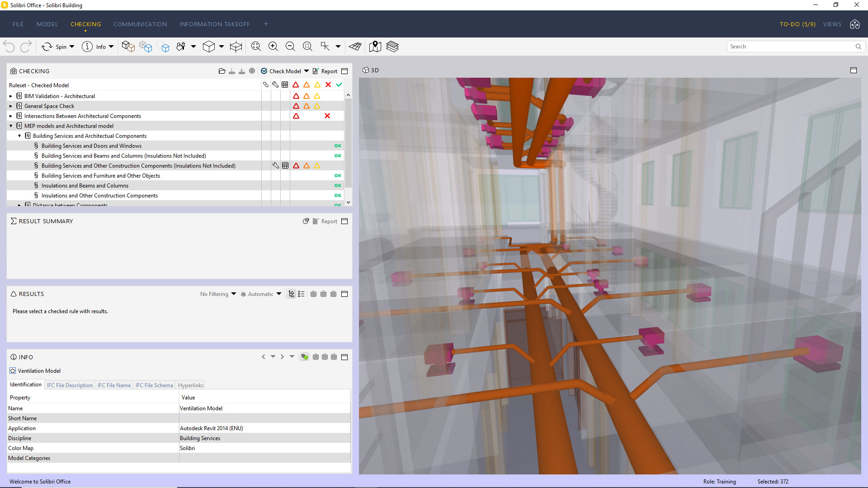Toggle moderate orange triangle severity filter
Image resolution: width=868 pixels, height=488 pixels.
[x=307, y=84]
